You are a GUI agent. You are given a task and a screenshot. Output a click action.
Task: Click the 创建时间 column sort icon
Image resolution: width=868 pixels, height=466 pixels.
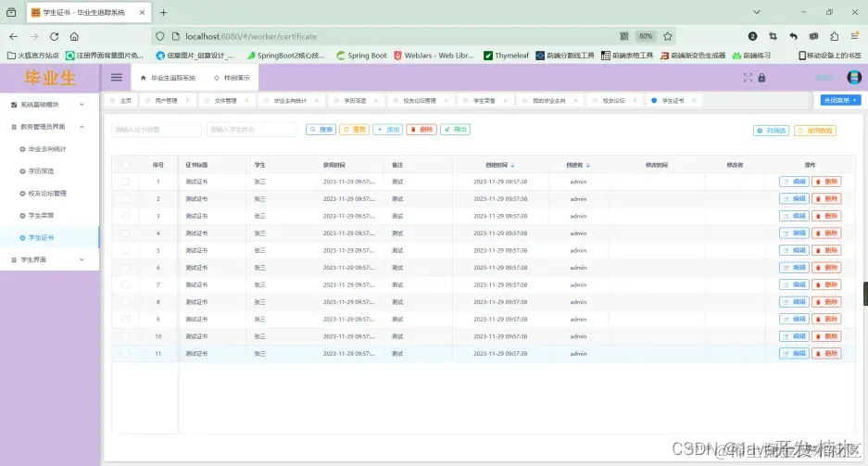click(x=512, y=165)
